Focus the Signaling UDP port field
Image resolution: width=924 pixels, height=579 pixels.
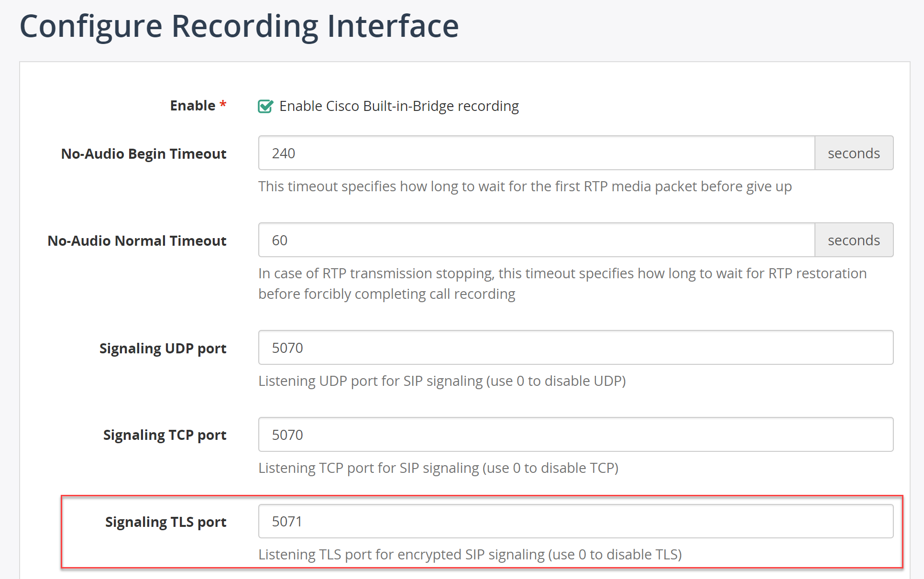click(576, 348)
